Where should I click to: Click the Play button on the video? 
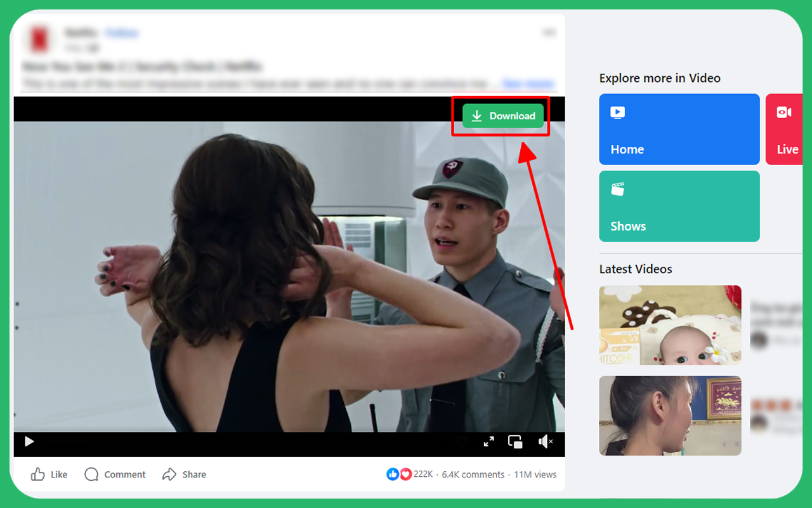(x=29, y=441)
